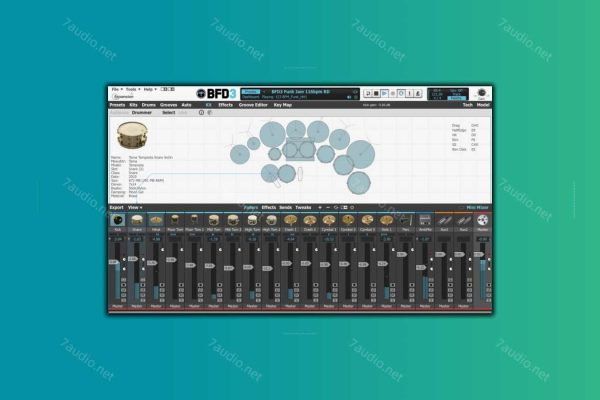Click the Kick channel fader handle
Screen dimensions: 600x400
point(114,262)
